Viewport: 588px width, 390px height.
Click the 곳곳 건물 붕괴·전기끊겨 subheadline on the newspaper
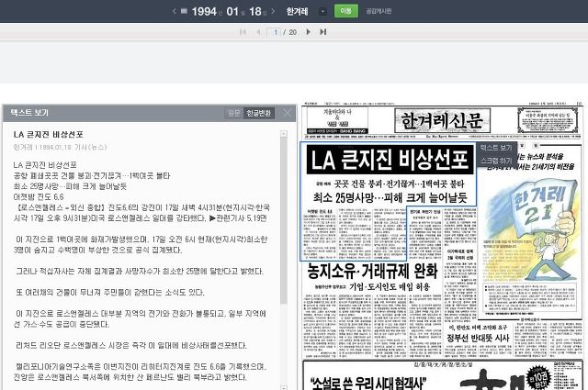pyautogui.click(x=399, y=184)
